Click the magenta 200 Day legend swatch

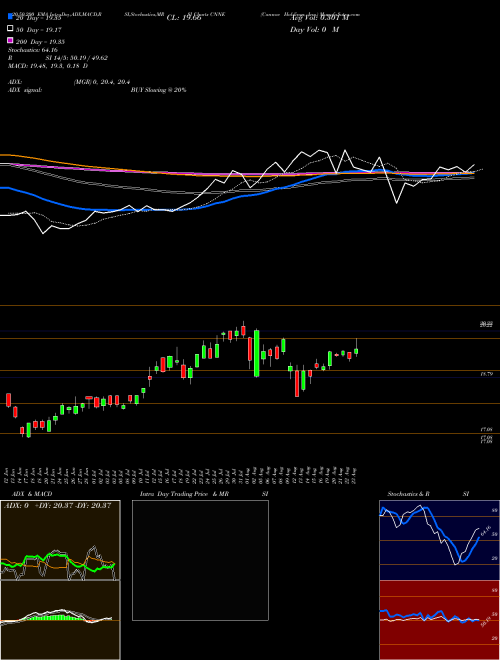(x=10, y=40)
